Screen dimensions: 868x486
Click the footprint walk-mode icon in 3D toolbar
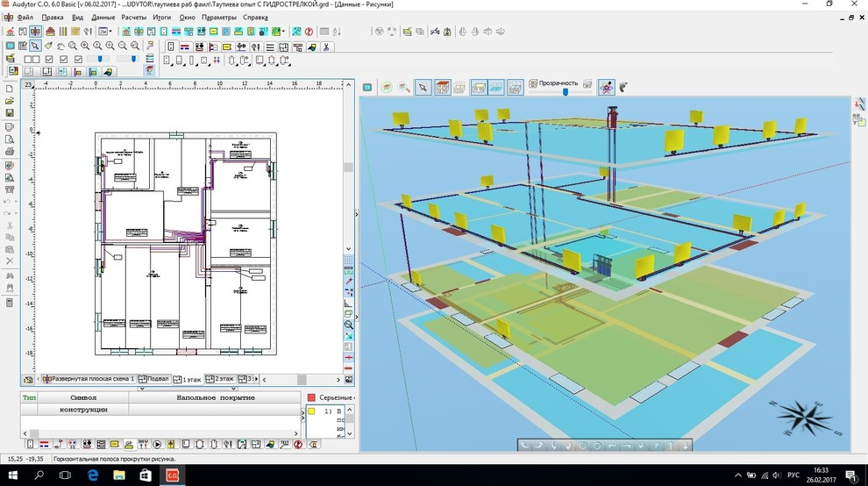[623, 87]
